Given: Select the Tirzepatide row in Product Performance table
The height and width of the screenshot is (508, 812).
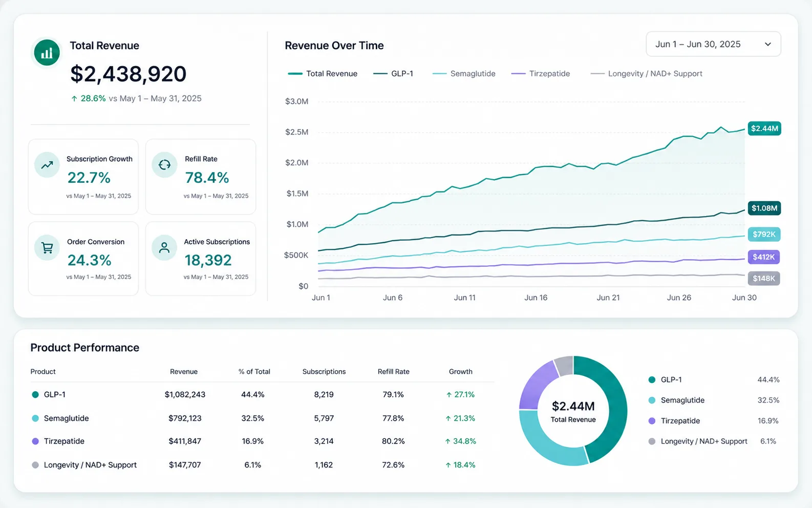Looking at the screenshot, I should (x=262, y=441).
